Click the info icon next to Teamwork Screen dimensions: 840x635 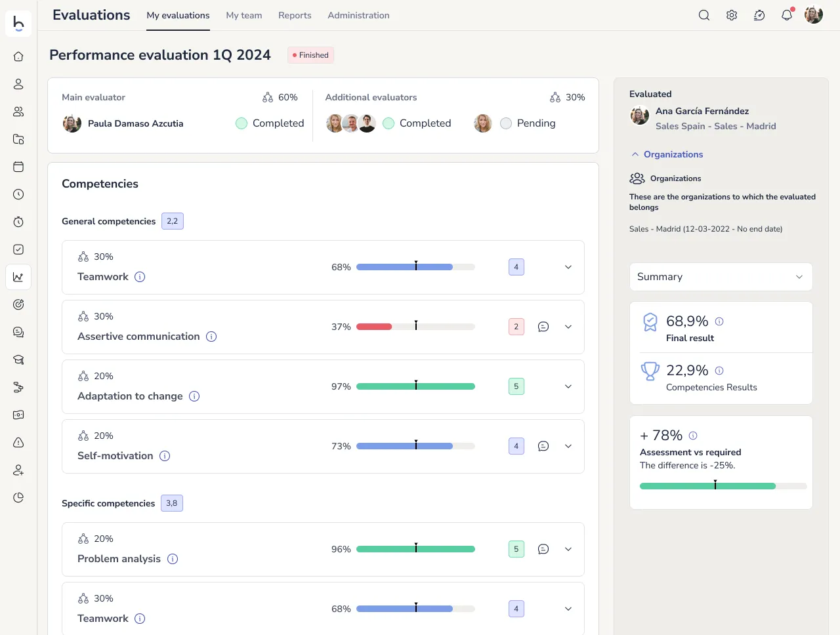[x=139, y=277]
